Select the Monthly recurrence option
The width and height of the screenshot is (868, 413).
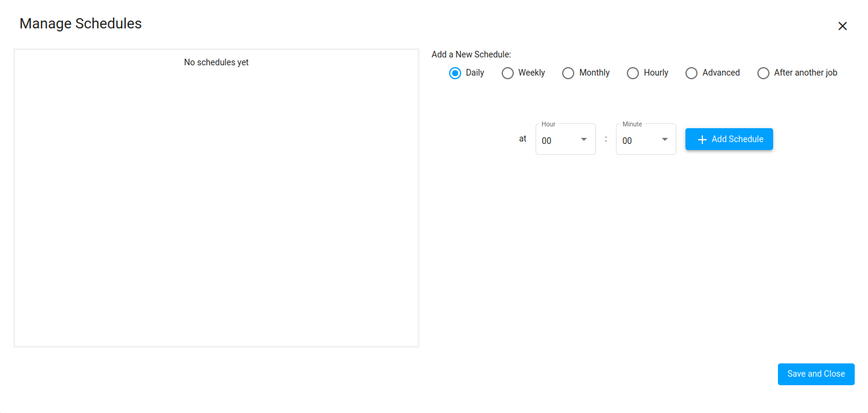[568, 73]
